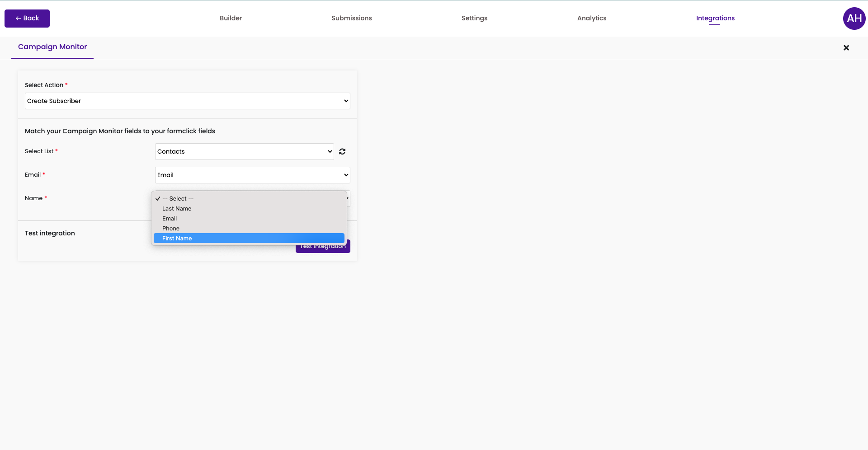Image resolution: width=868 pixels, height=450 pixels.
Task: Click the 'Test integration' section heading
Action: pyautogui.click(x=50, y=233)
